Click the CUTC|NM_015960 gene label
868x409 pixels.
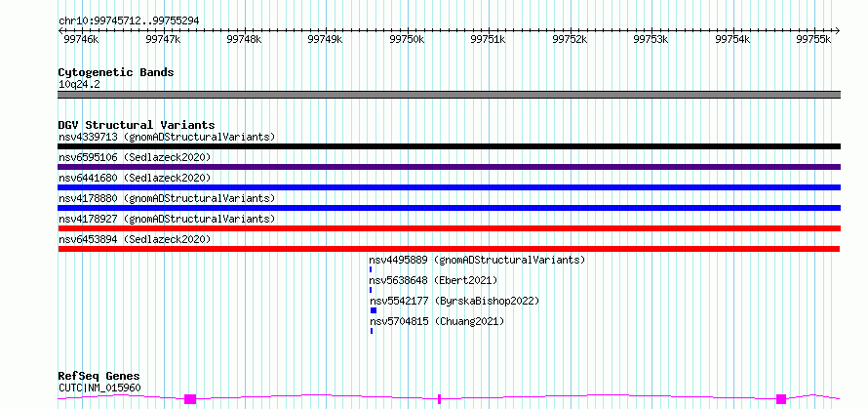(99, 388)
